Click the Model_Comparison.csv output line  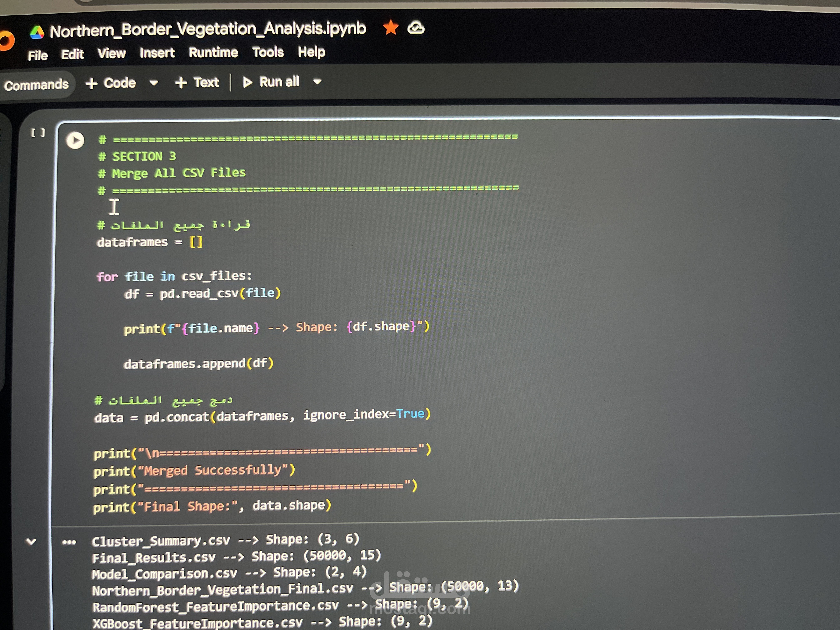point(229,573)
